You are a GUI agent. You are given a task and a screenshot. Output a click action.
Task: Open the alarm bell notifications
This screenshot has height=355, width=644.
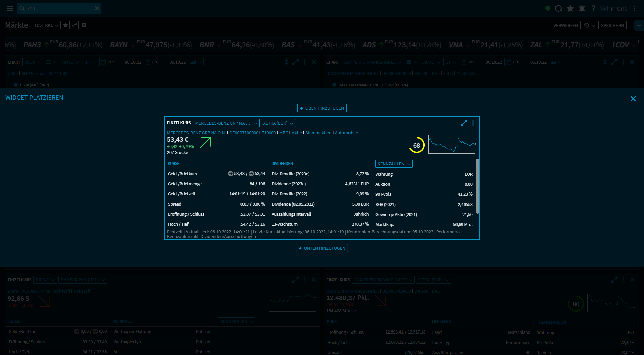582,8
